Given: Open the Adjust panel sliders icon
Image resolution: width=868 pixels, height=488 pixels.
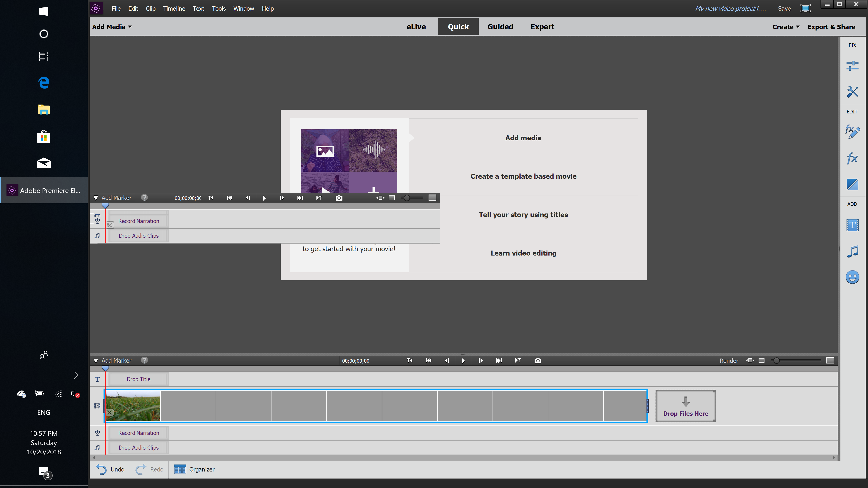Looking at the screenshot, I should [x=852, y=66].
